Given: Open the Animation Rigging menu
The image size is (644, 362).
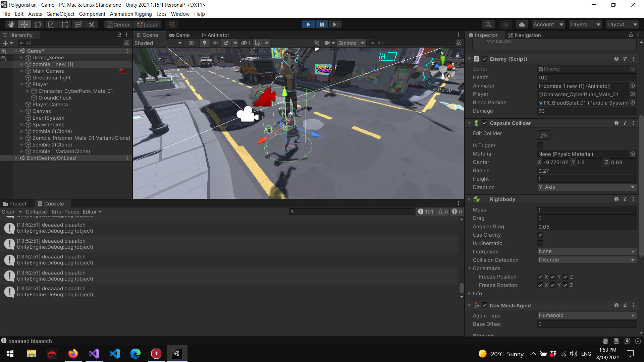Looking at the screenshot, I should 131,14.
